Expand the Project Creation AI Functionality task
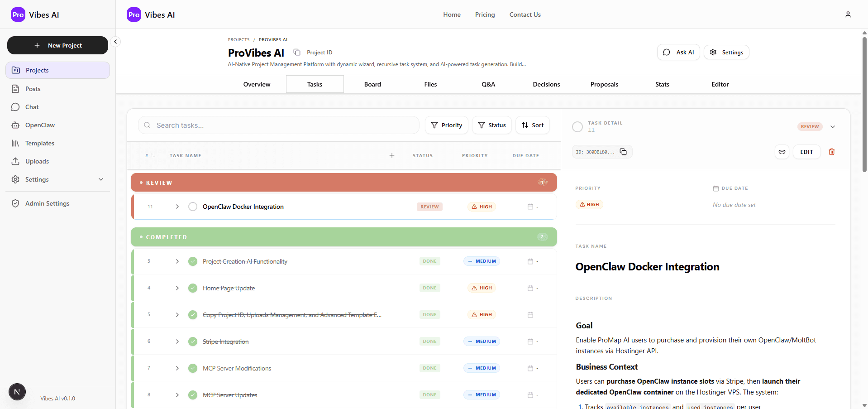 [x=177, y=261]
